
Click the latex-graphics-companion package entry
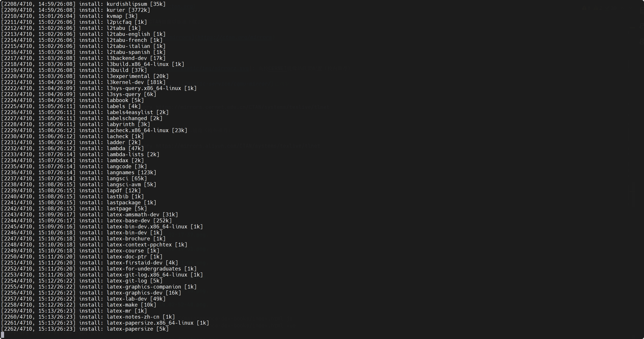(x=144, y=287)
